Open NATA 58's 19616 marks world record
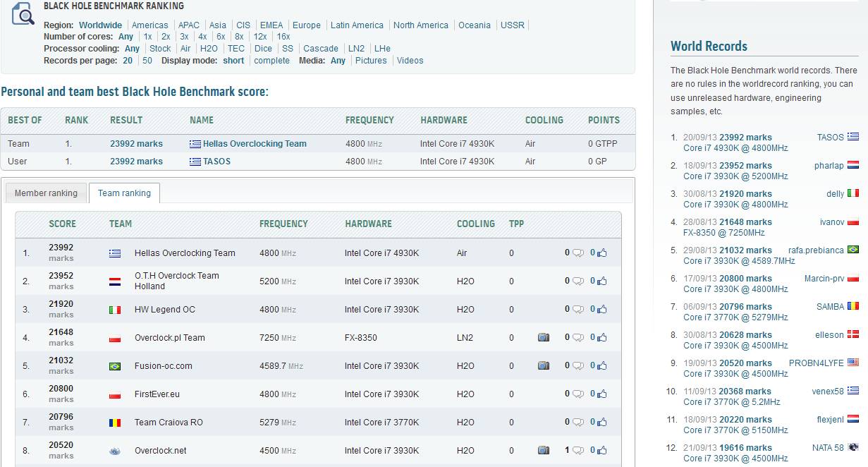This screenshot has height=467, width=868. click(x=745, y=448)
